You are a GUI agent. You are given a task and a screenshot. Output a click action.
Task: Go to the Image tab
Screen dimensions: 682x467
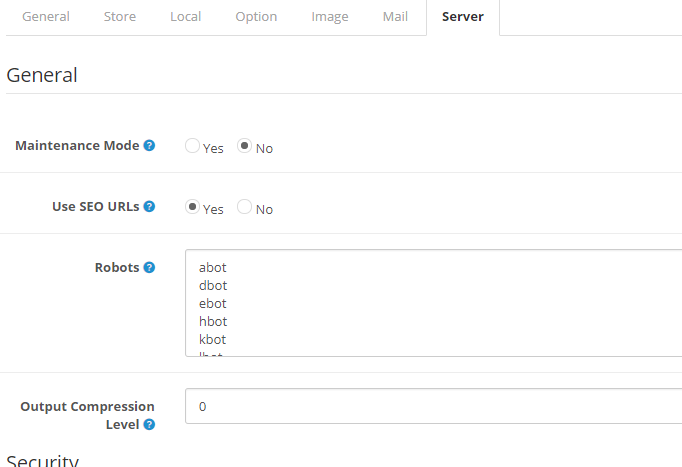(330, 17)
